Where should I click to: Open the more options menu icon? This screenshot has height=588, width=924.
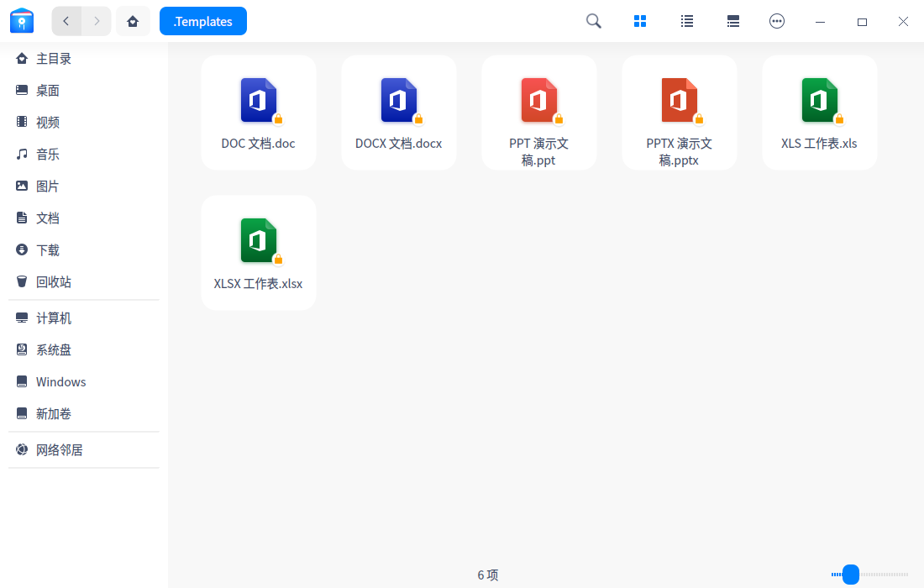[777, 21]
